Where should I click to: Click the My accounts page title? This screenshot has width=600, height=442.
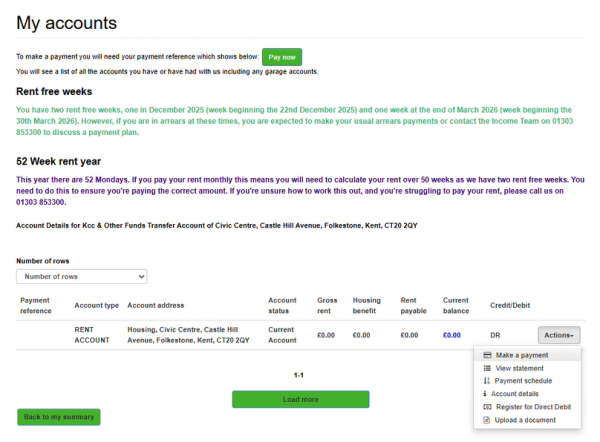pyautogui.click(x=67, y=23)
